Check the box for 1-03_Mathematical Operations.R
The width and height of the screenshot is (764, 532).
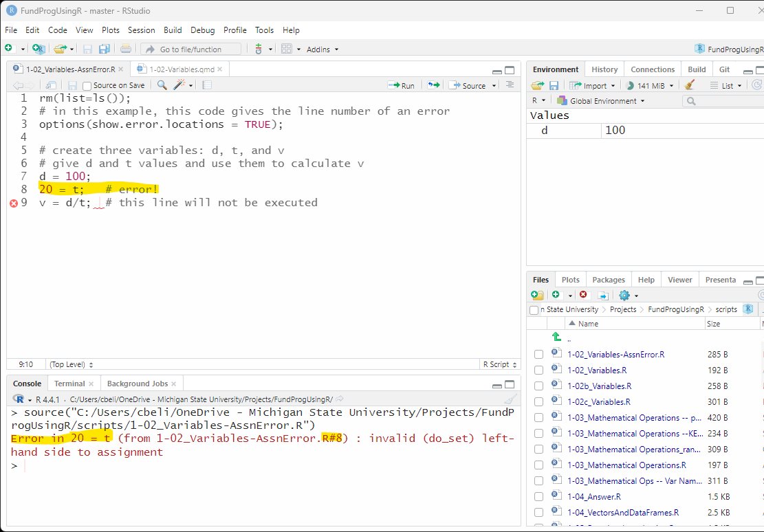click(x=538, y=465)
